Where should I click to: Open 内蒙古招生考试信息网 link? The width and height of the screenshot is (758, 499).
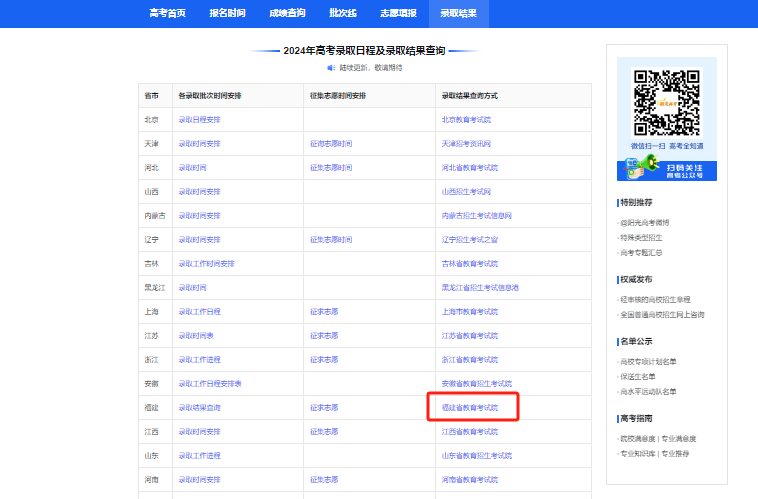tap(477, 216)
